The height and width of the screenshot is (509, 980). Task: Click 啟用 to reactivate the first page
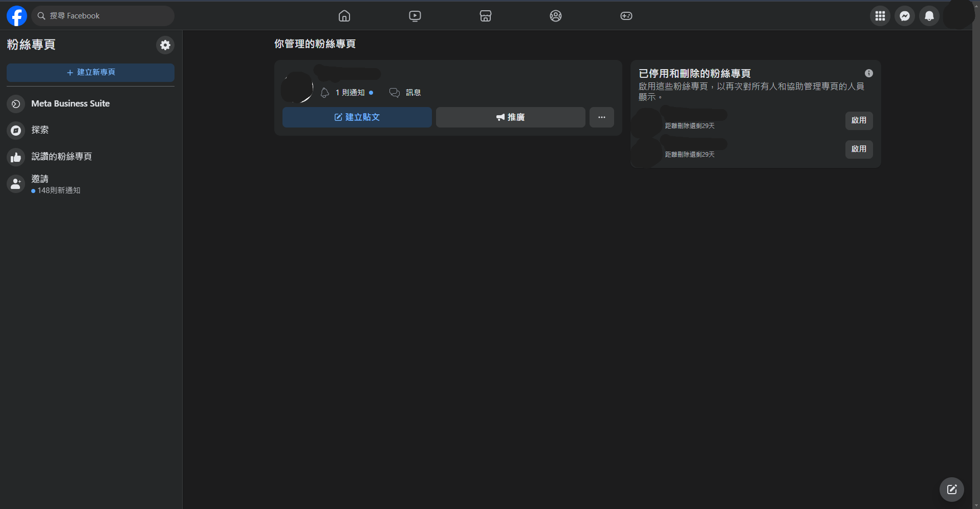pyautogui.click(x=859, y=121)
